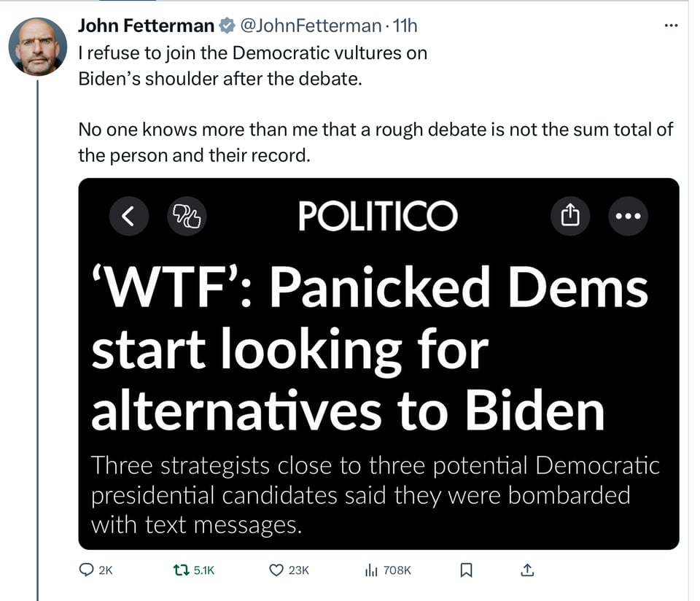Image resolution: width=700 pixels, height=601 pixels.
Task: Click the 'Three strategists' article subheadline
Action: click(x=375, y=495)
